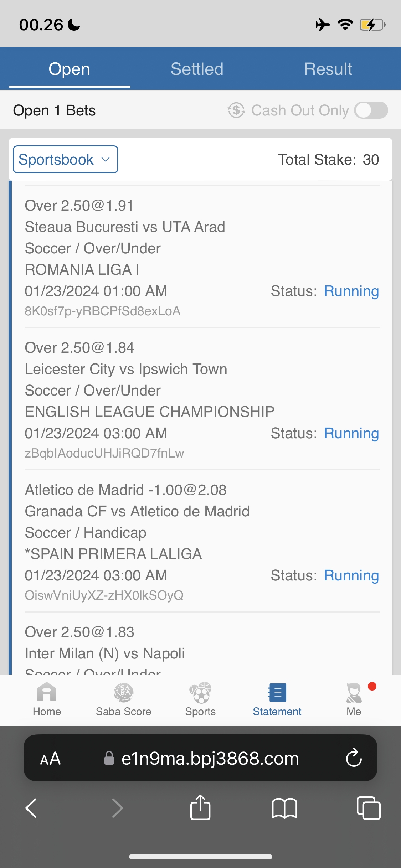Open the Safari bookmarks book icon
Image resolution: width=401 pixels, height=868 pixels.
pos(284,808)
